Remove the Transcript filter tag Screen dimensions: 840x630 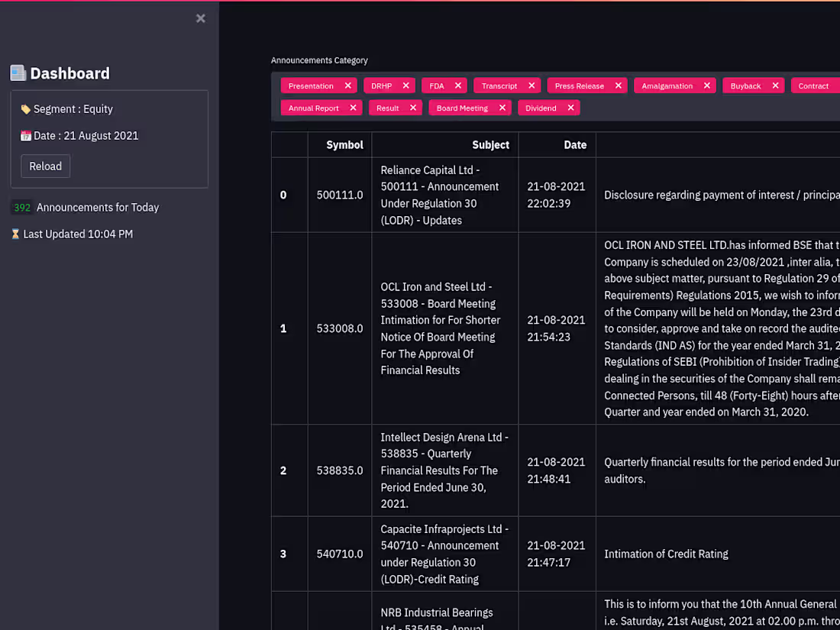point(531,86)
